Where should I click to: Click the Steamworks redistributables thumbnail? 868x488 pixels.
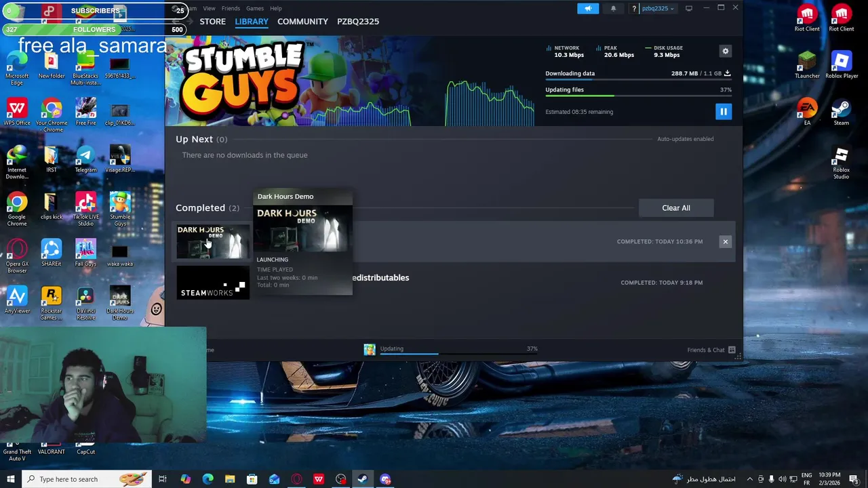pyautogui.click(x=213, y=283)
